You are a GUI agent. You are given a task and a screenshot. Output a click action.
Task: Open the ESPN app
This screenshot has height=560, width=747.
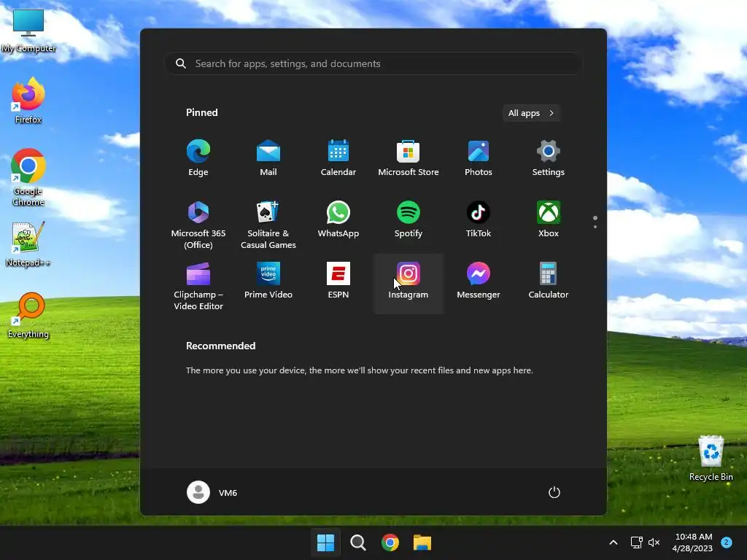(x=338, y=281)
